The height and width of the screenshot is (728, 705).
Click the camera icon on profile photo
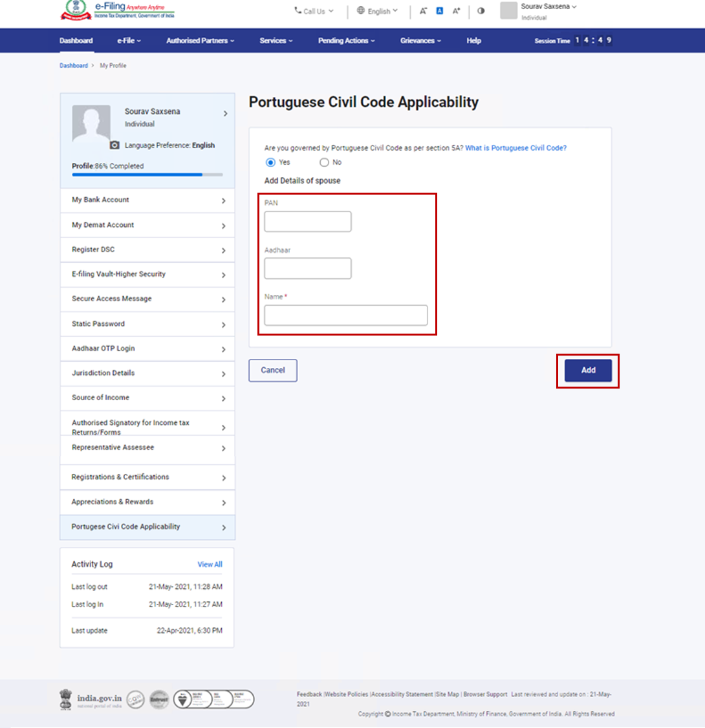[x=114, y=145]
